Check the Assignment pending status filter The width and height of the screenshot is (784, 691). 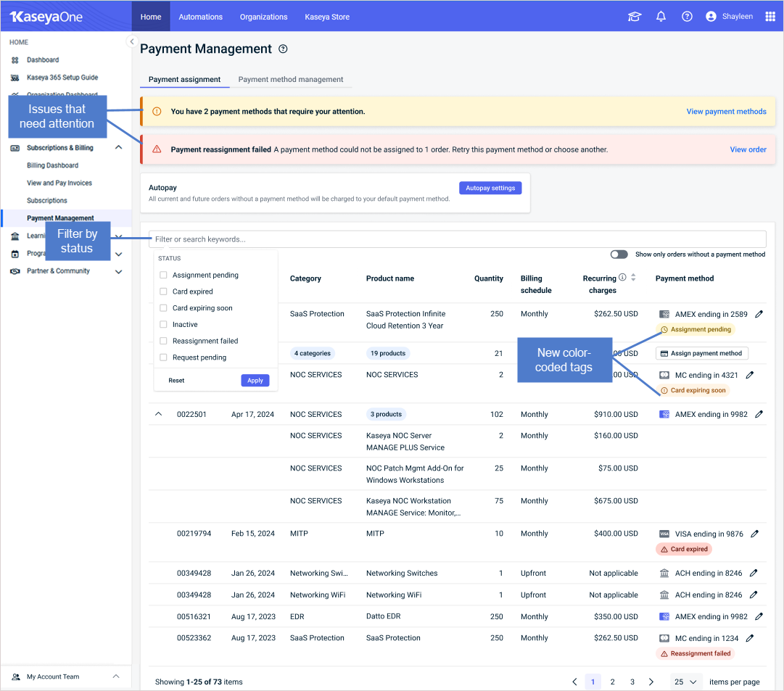point(163,275)
